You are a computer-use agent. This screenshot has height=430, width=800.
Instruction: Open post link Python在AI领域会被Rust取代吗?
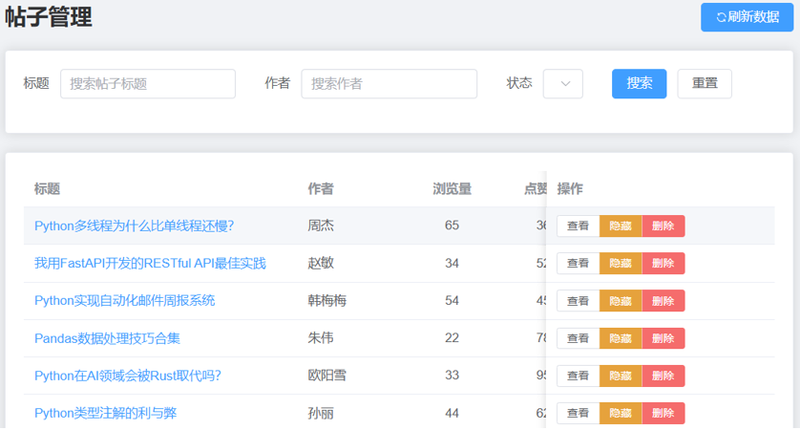(127, 375)
